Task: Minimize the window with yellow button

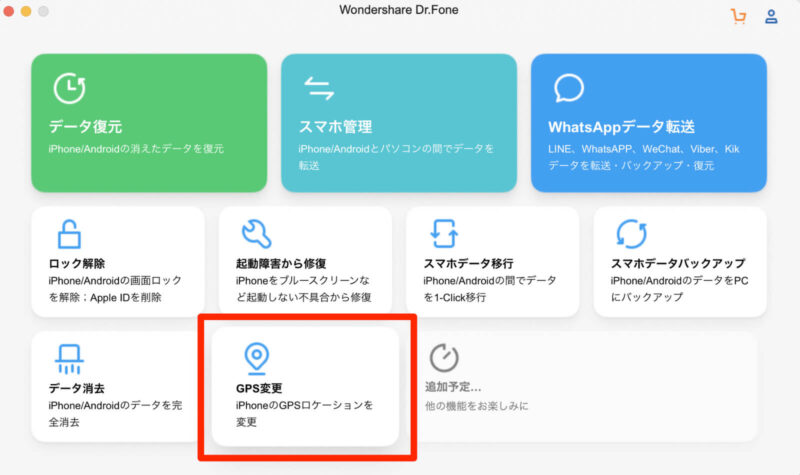Action: pos(26,11)
